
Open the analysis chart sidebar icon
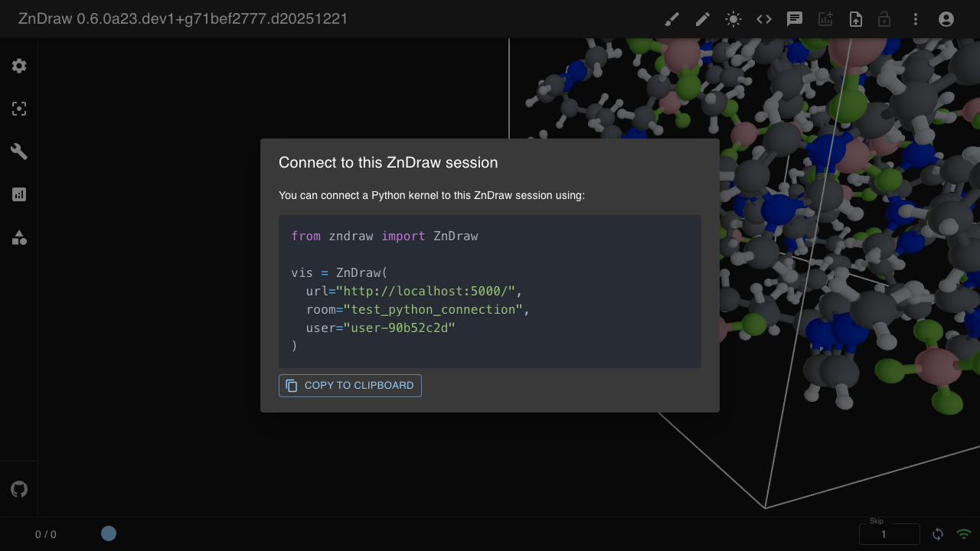pos(19,194)
